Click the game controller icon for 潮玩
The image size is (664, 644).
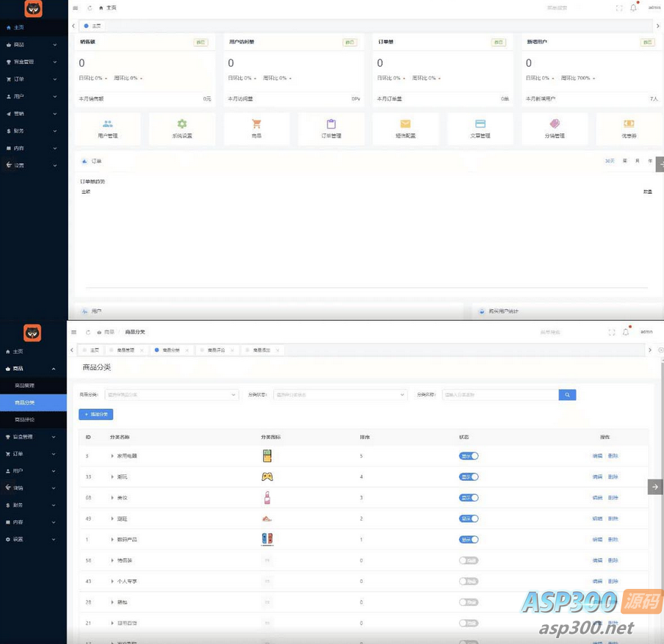(267, 477)
